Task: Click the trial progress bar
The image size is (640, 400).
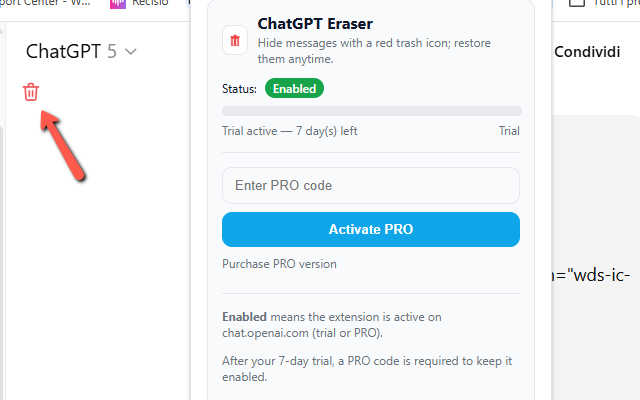Action: (371, 111)
